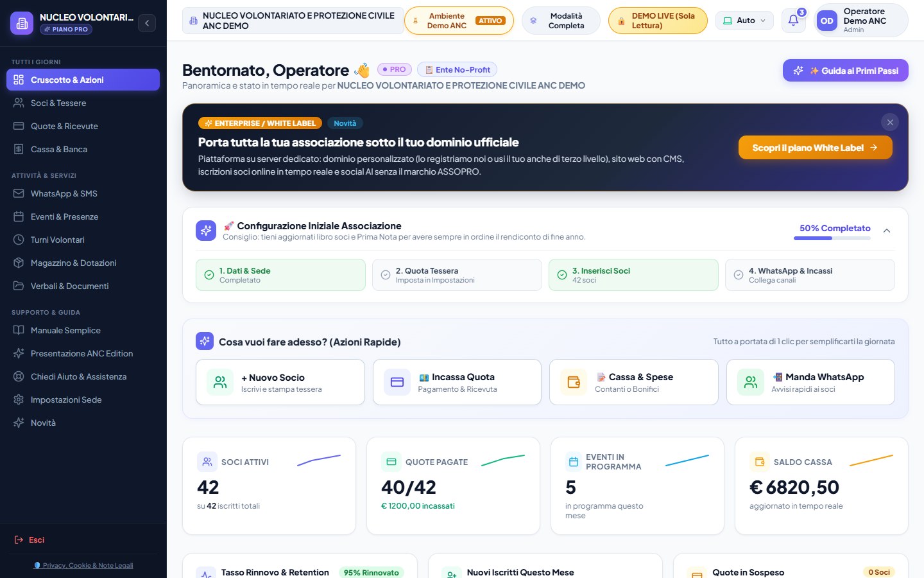Open the notifications bell icon

793,21
